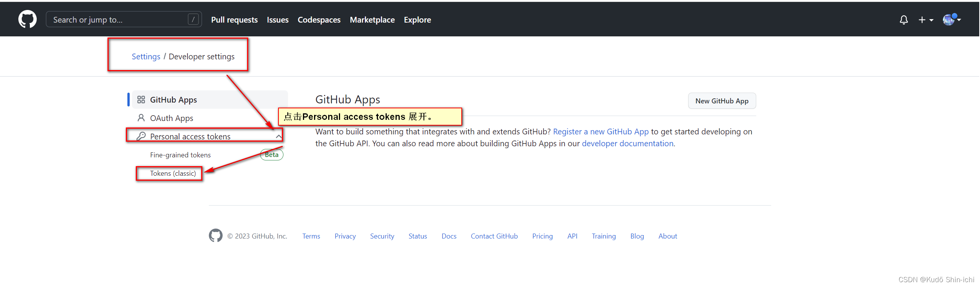Viewport: 980px width, 286px height.
Task: Click the GitHub Apps page heading
Action: click(x=348, y=100)
